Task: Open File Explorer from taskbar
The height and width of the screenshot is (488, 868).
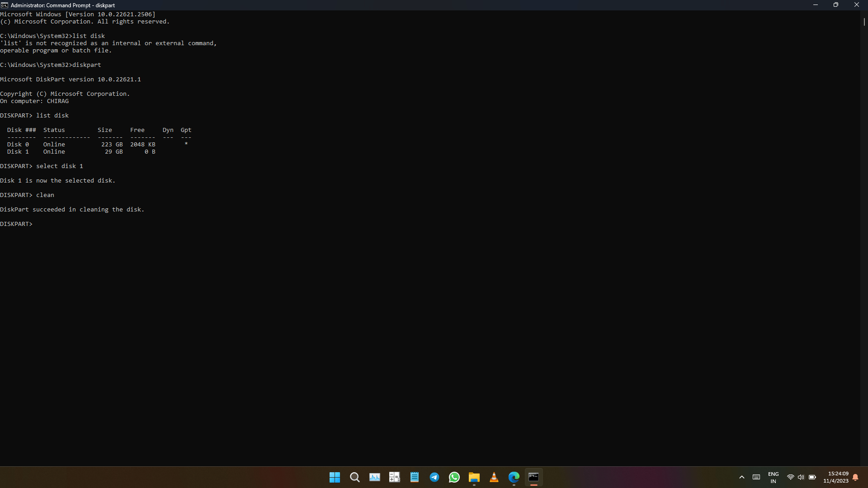Action: click(x=474, y=477)
